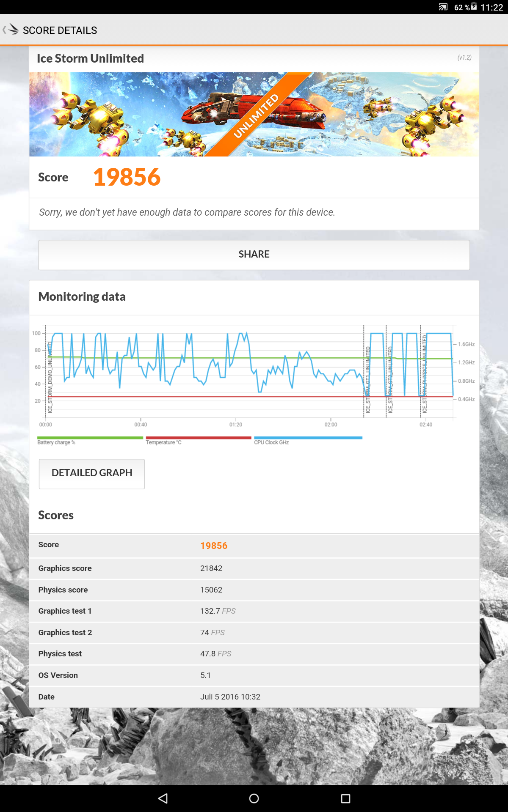Tap the 01:20 time marker on graph

tap(236, 425)
